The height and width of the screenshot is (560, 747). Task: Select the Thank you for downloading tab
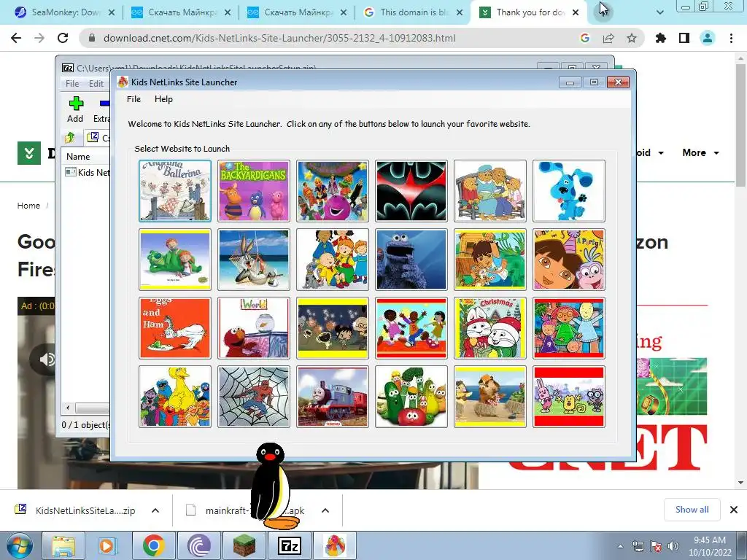click(x=530, y=12)
